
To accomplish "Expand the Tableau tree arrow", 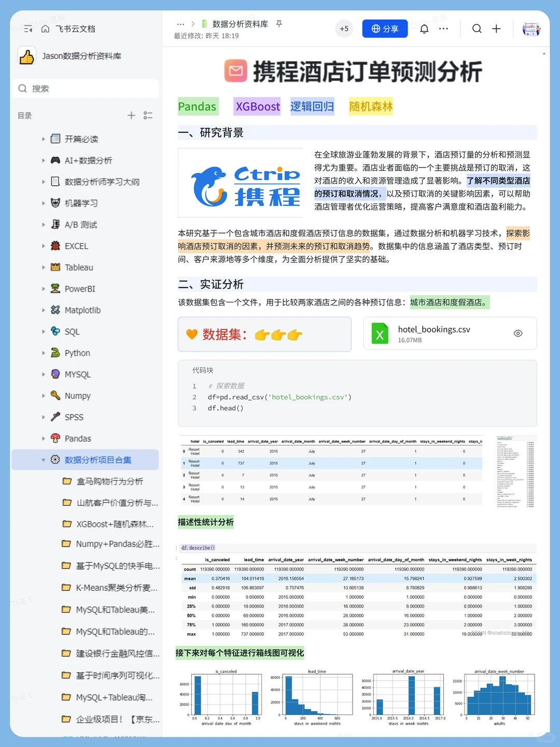I will tap(44, 267).
